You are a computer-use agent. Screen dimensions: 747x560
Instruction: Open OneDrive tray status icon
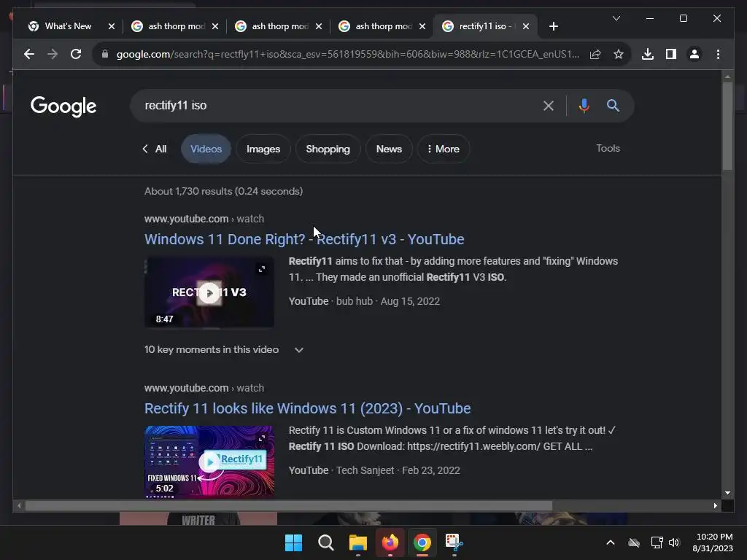[634, 542]
